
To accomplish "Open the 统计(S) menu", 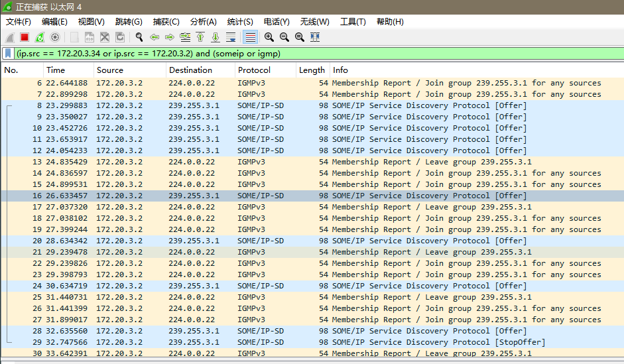I will pos(240,21).
